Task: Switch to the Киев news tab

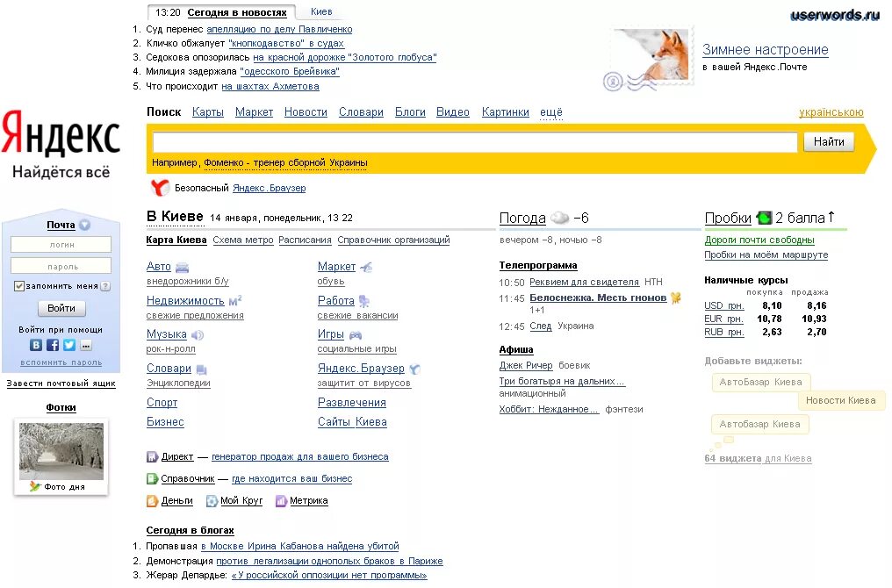Action: point(321,11)
